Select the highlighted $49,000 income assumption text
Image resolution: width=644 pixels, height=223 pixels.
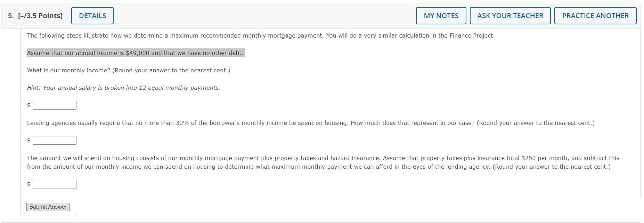pos(136,53)
